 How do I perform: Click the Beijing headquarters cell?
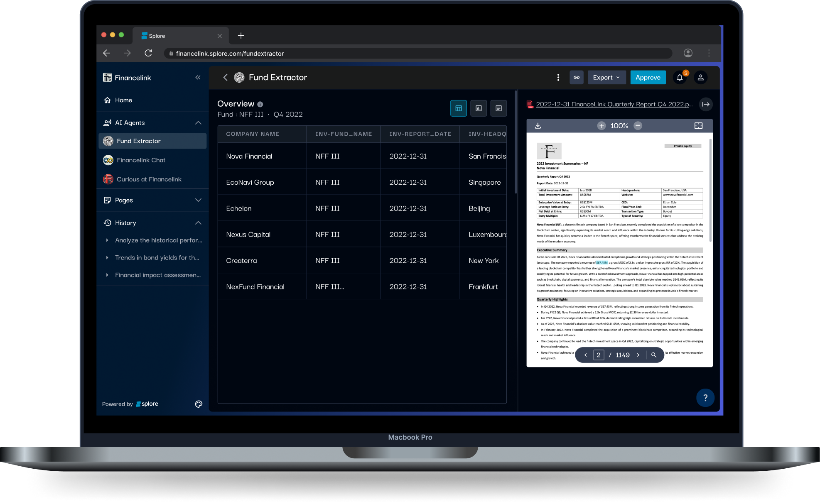tap(483, 208)
